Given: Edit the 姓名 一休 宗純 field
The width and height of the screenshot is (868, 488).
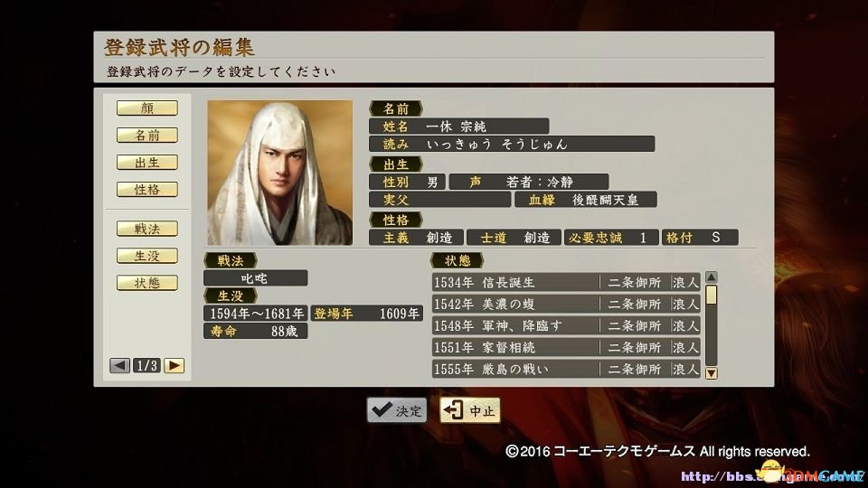Looking at the screenshot, I should tap(459, 127).
